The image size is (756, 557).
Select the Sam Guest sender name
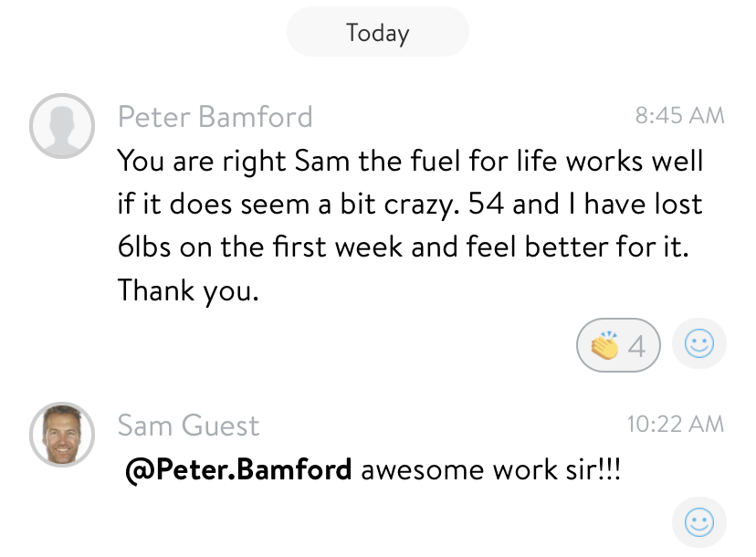tap(188, 426)
